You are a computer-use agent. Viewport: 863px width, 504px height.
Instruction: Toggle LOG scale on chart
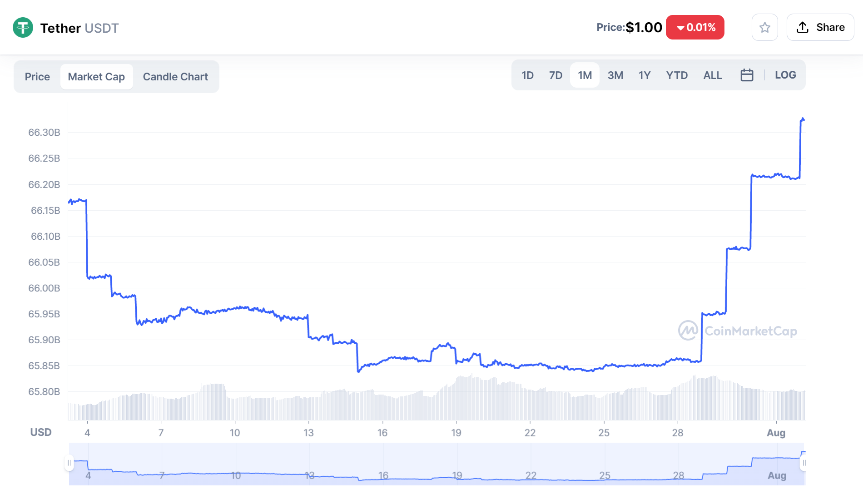click(785, 75)
